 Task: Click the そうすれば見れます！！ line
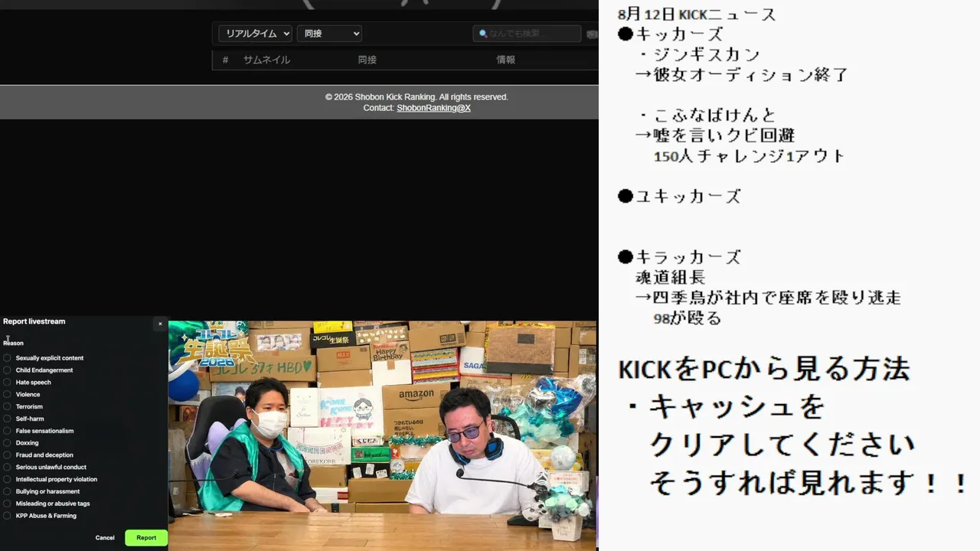(809, 483)
